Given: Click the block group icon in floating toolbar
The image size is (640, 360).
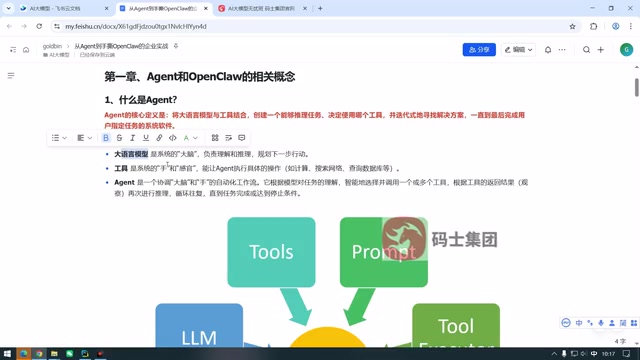Looking at the screenshot, I should 215,138.
